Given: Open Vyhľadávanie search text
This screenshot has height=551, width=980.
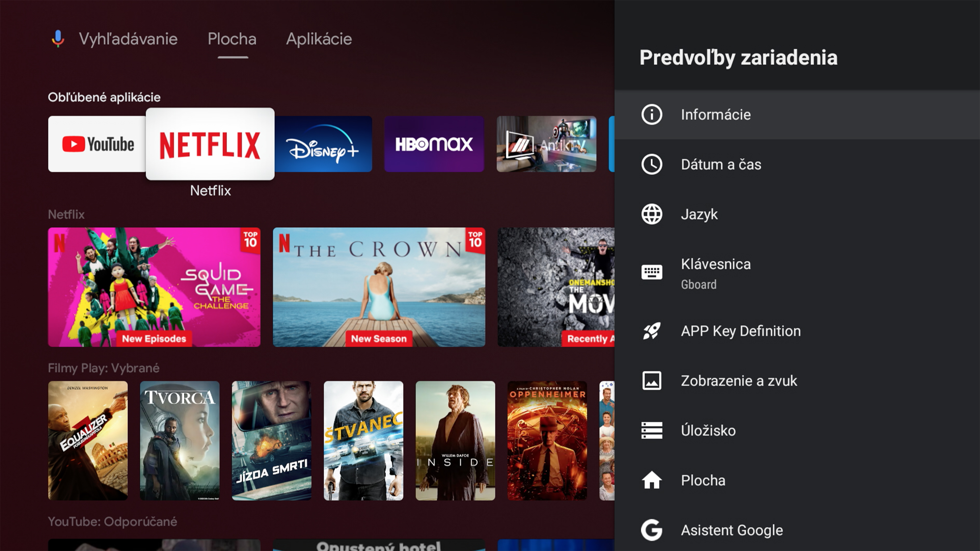Looking at the screenshot, I should click(x=128, y=39).
